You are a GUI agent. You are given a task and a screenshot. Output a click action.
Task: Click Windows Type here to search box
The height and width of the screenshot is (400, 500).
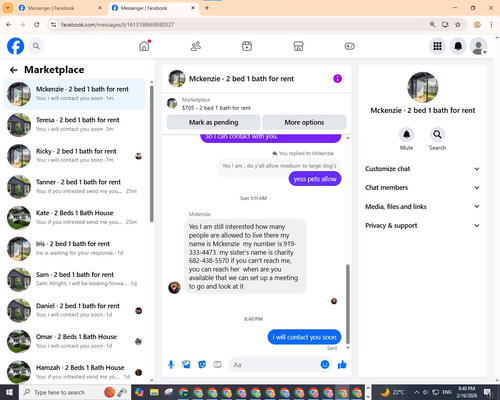75,392
